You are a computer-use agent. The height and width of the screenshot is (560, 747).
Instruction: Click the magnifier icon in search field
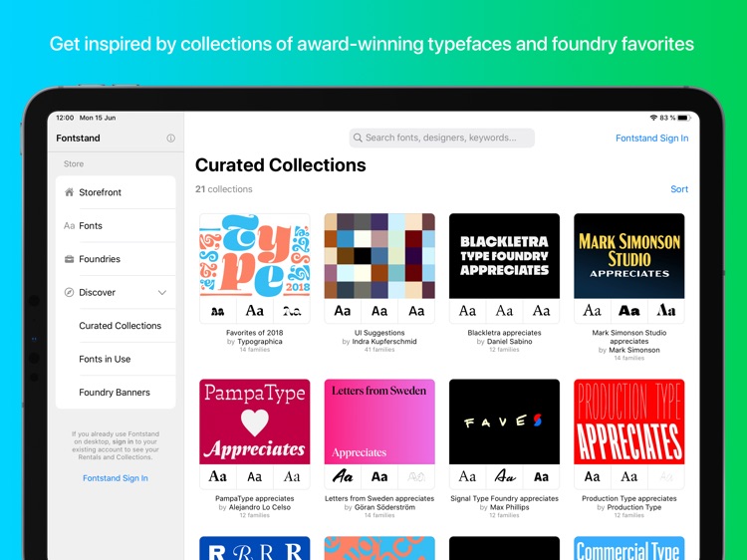point(358,138)
